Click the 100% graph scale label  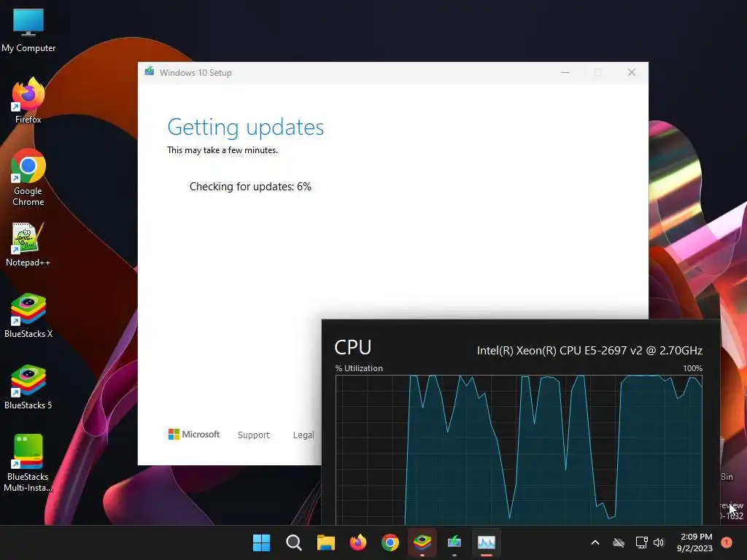tap(693, 368)
